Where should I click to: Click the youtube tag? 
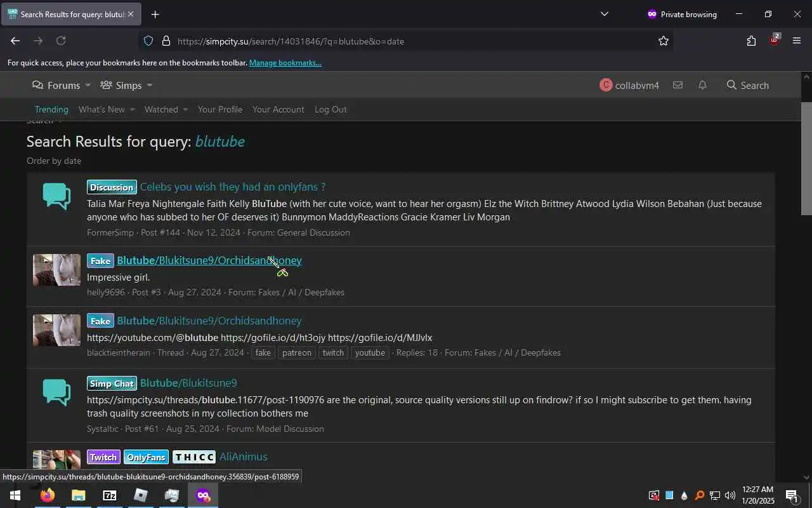click(370, 352)
